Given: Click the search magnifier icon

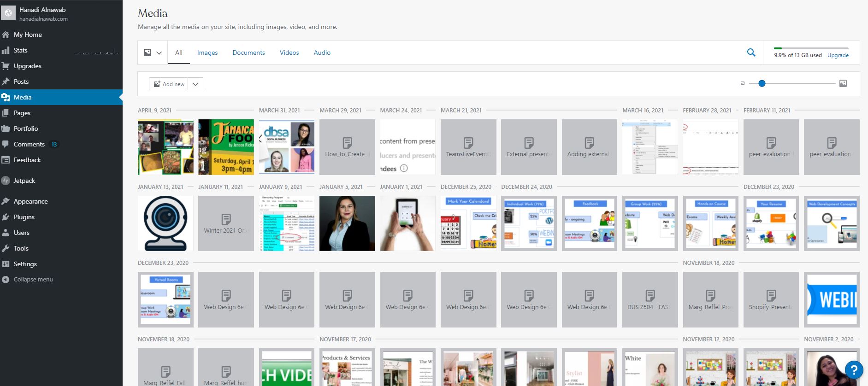Looking at the screenshot, I should (x=751, y=53).
